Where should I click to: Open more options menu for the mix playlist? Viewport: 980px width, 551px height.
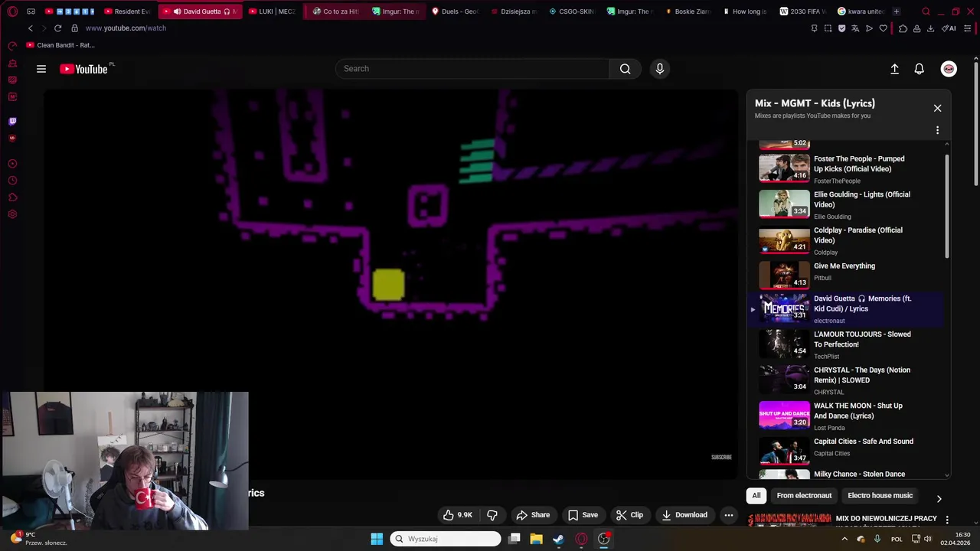coord(937,130)
